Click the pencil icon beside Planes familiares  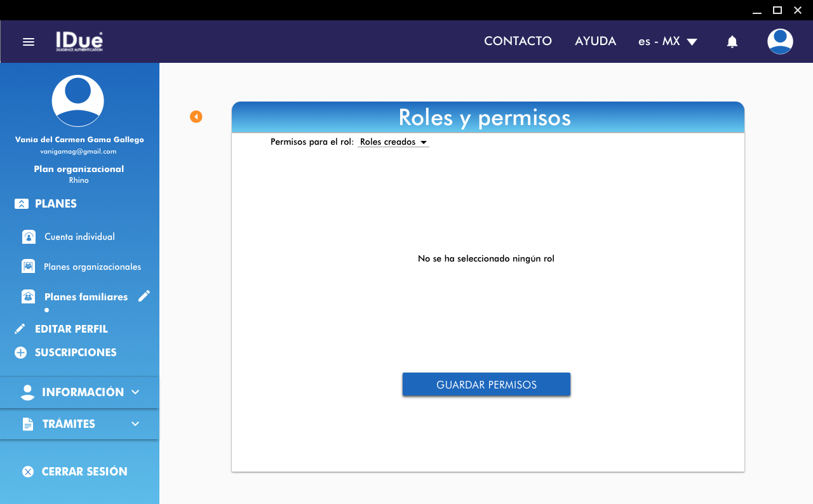point(144,296)
